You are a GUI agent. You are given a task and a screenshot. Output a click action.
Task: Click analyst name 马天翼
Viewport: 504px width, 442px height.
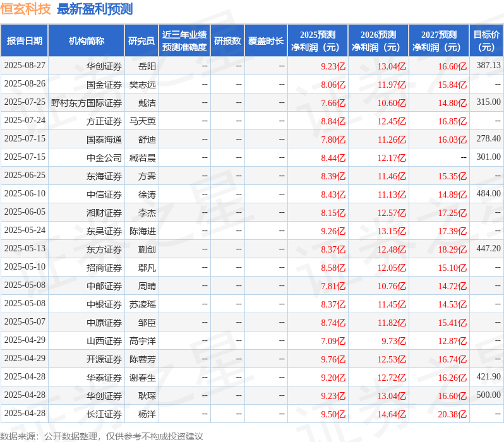[x=142, y=121]
